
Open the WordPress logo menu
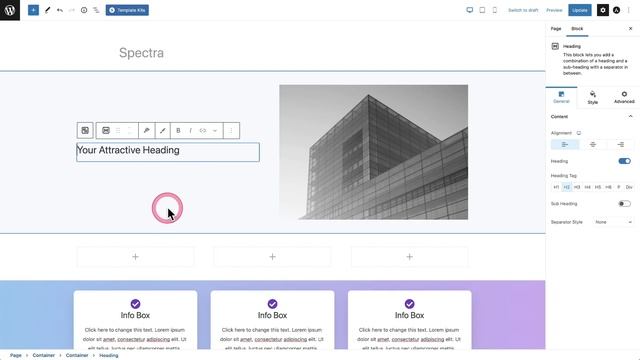[10, 10]
